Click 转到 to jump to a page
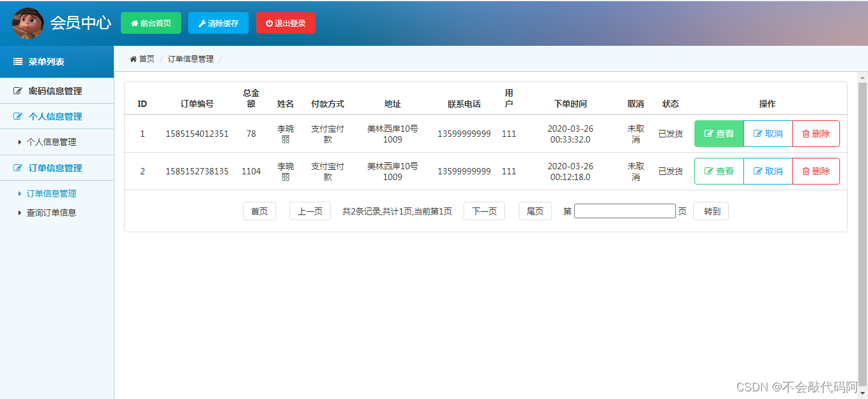Viewport: 868px width, 399px height. [x=710, y=211]
